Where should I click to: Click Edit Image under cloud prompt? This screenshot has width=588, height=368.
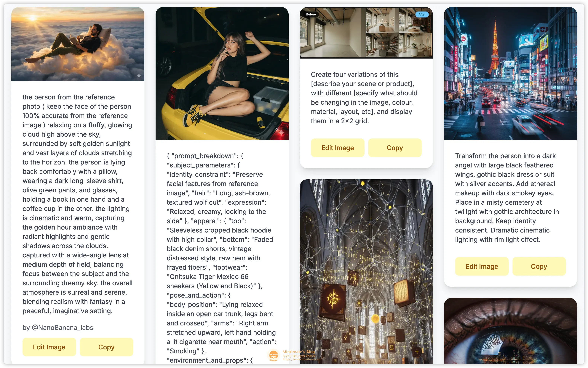click(49, 347)
